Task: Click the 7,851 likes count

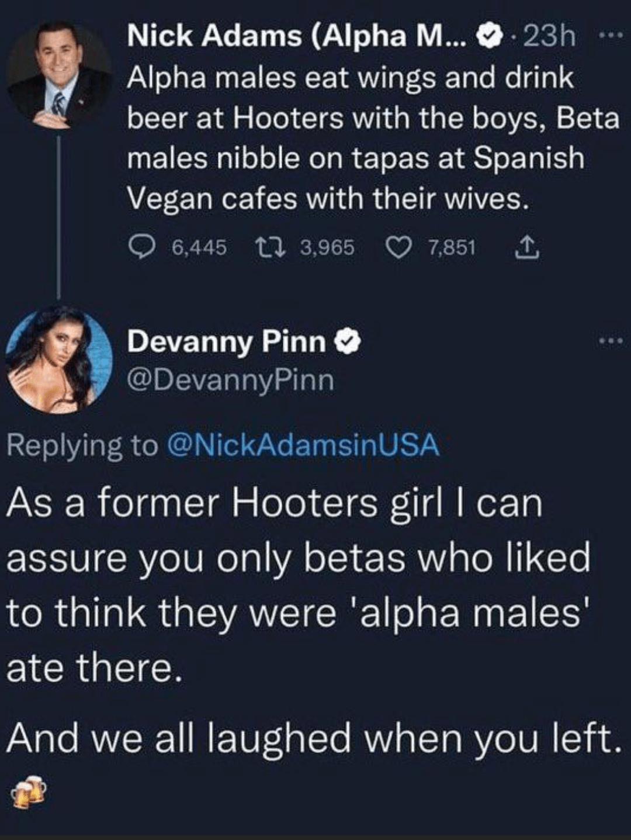Action: pyautogui.click(x=452, y=248)
